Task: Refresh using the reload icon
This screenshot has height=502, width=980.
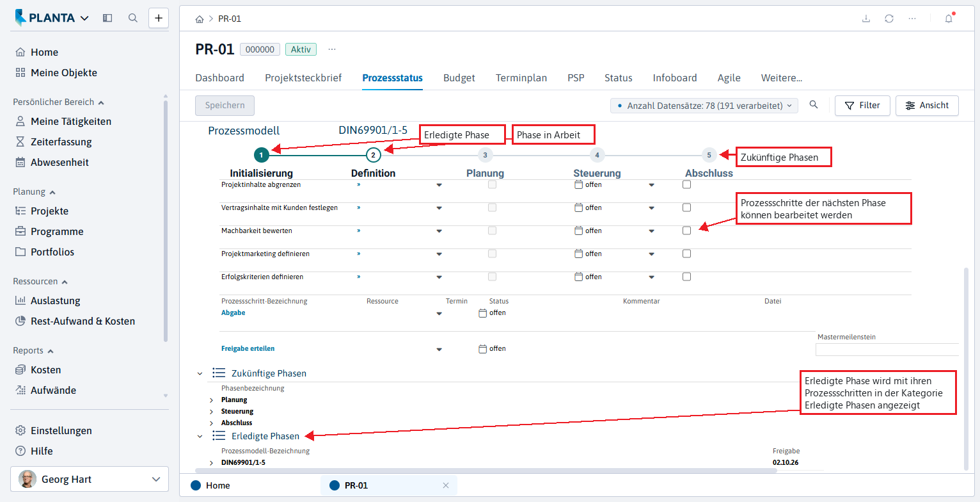Action: (x=889, y=19)
